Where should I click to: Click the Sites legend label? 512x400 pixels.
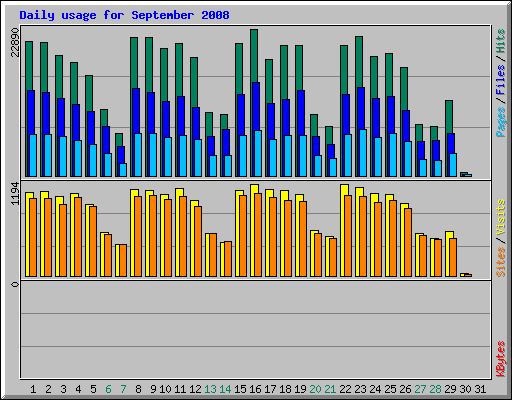pyautogui.click(x=501, y=262)
